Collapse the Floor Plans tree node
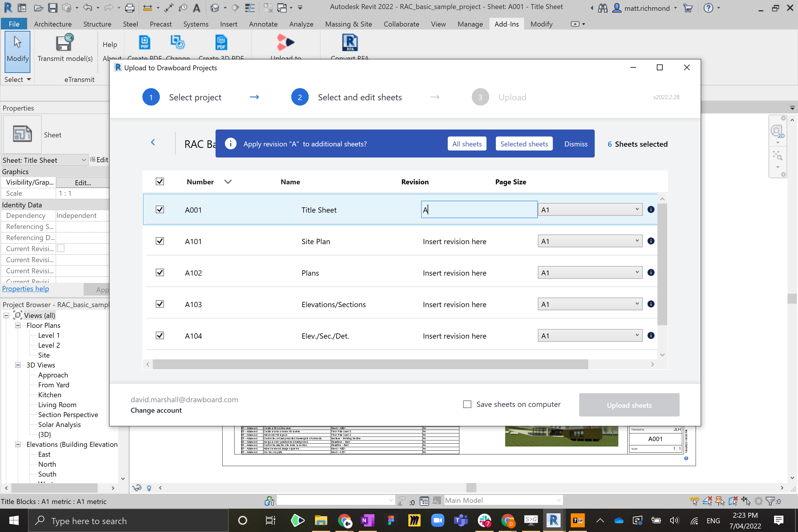 18,325
